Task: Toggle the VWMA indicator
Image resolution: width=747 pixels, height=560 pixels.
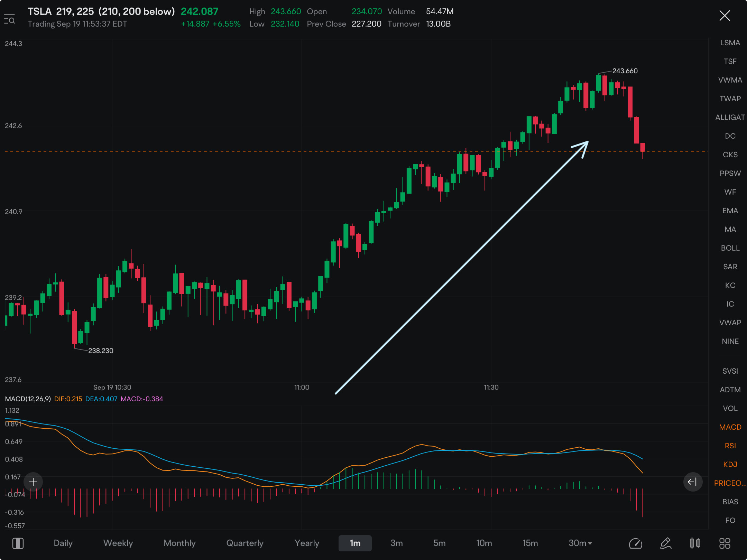Action: pos(730,80)
